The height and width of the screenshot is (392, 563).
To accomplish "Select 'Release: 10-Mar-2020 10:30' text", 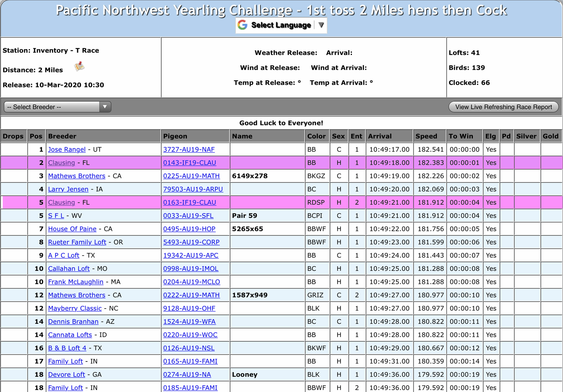I will pos(53,85).
